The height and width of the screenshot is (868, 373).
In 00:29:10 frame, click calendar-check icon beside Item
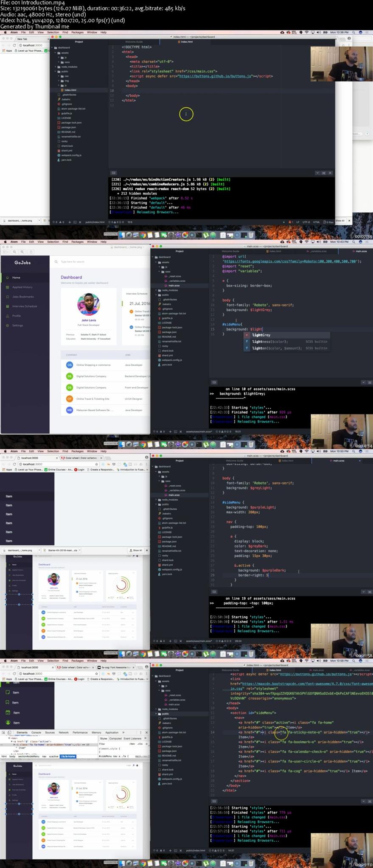(x=8, y=712)
